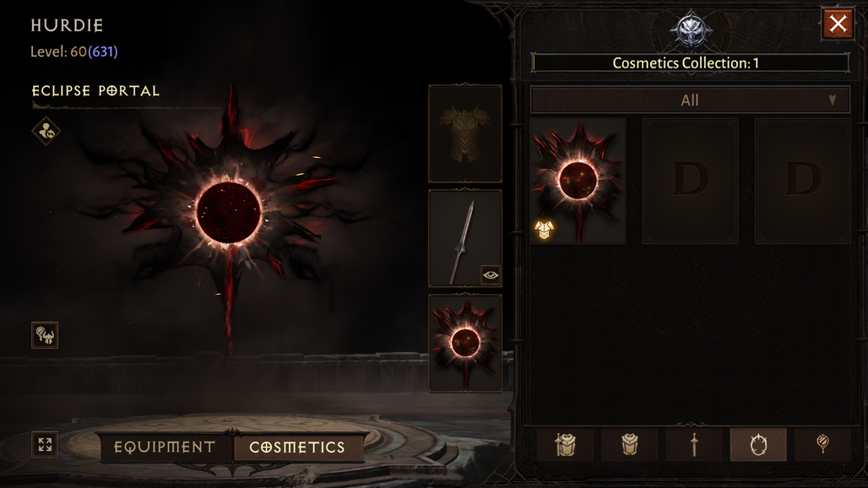Image resolution: width=868 pixels, height=488 pixels.
Task: Select the Eclipse Portal collection thumbnail
Action: [578, 181]
